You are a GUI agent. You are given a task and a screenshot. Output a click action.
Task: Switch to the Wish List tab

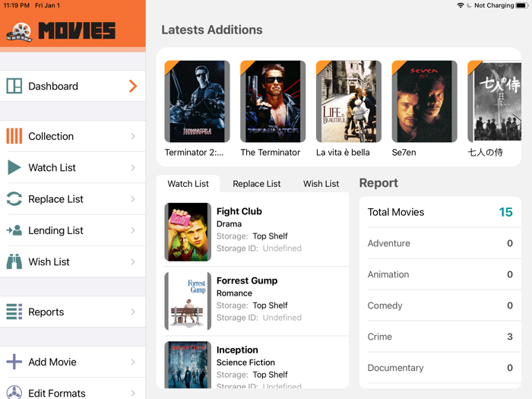[x=321, y=184]
